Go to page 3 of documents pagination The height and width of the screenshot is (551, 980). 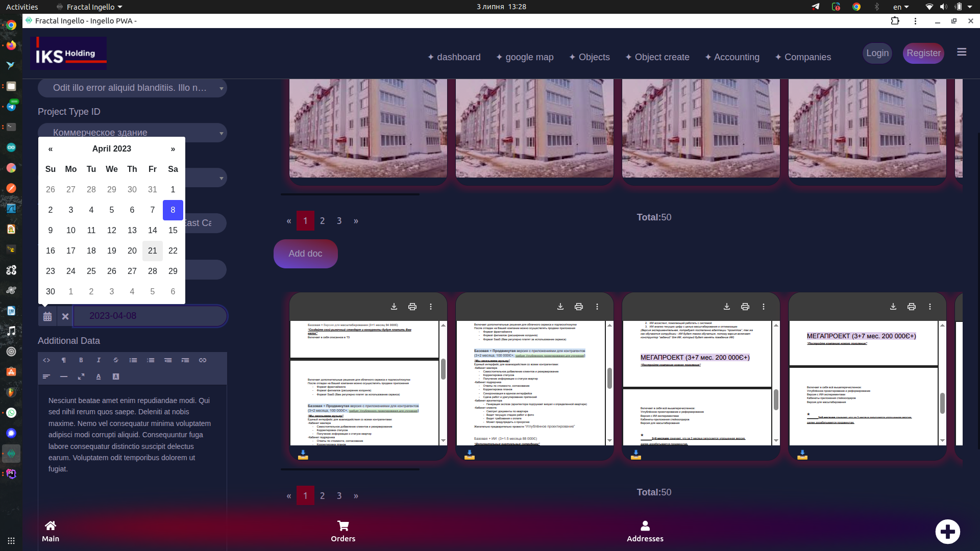tap(339, 496)
